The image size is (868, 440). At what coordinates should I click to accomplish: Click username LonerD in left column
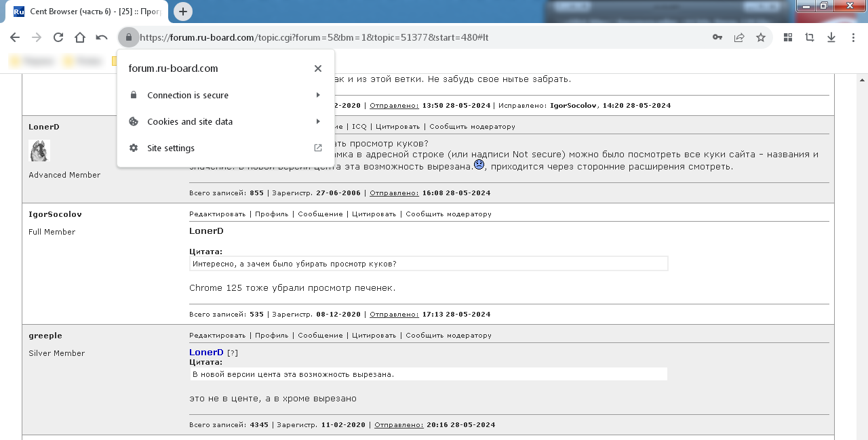tap(44, 127)
